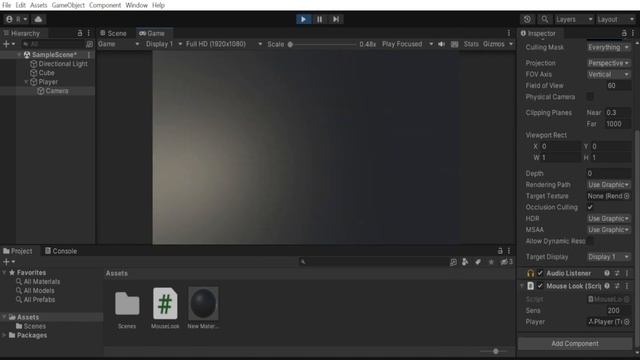Click the Hierarchy search field

point(52,44)
